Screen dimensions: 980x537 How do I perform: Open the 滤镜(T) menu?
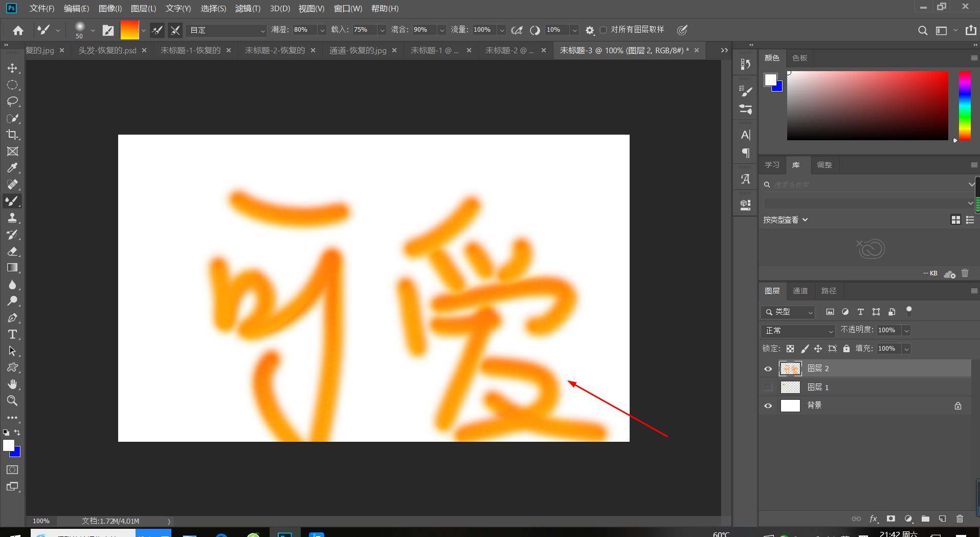pyautogui.click(x=248, y=9)
